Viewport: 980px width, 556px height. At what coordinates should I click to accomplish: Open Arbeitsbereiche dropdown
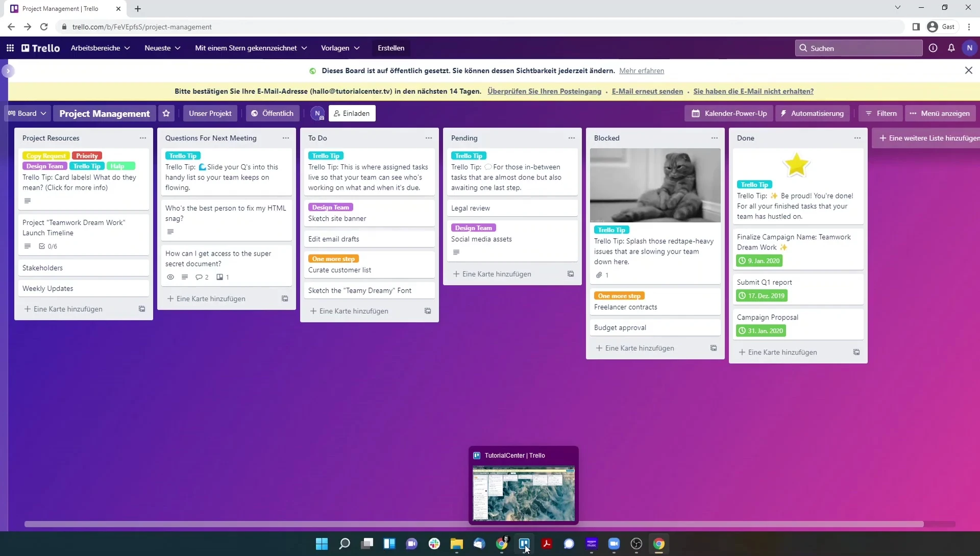pyautogui.click(x=100, y=48)
